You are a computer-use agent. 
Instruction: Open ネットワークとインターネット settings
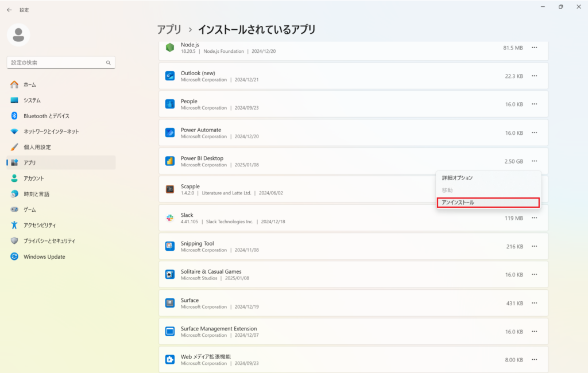61,131
